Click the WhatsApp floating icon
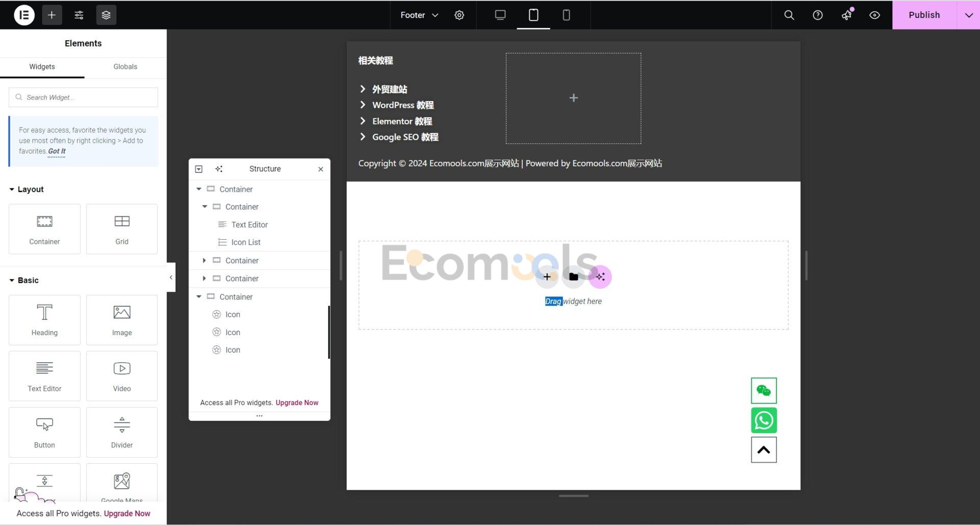 (x=764, y=420)
